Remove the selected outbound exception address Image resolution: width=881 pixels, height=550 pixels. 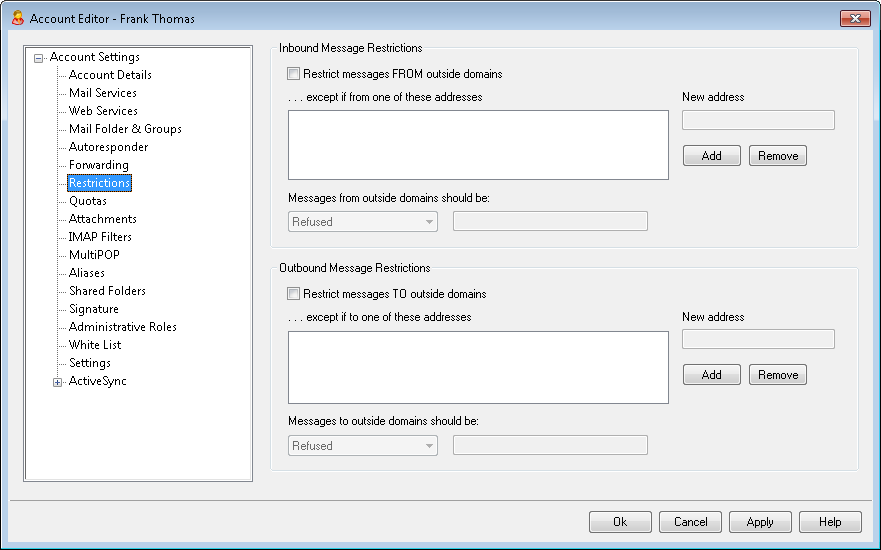point(778,375)
